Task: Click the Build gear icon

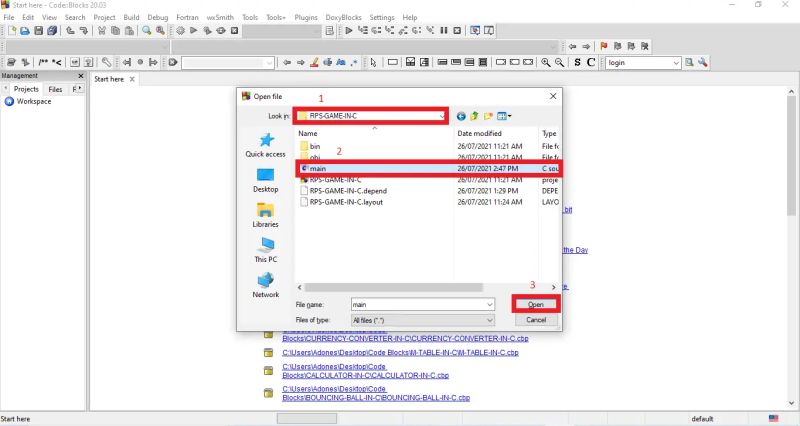Action: point(180,31)
